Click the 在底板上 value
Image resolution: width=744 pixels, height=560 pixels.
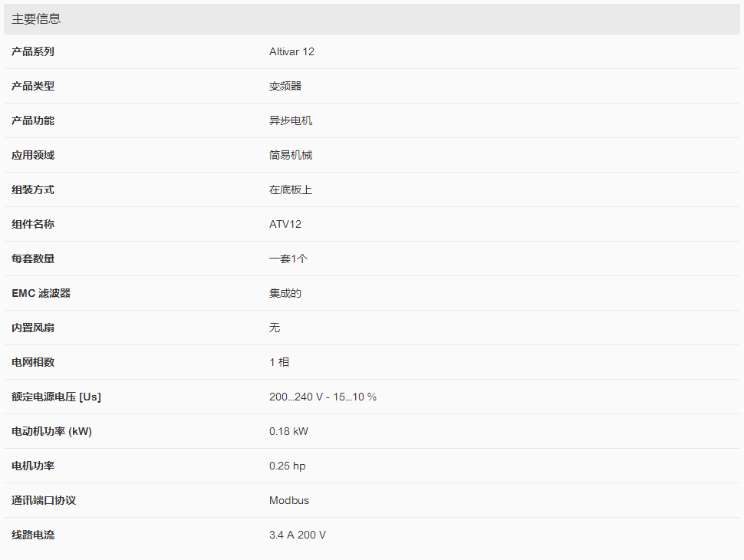291,189
